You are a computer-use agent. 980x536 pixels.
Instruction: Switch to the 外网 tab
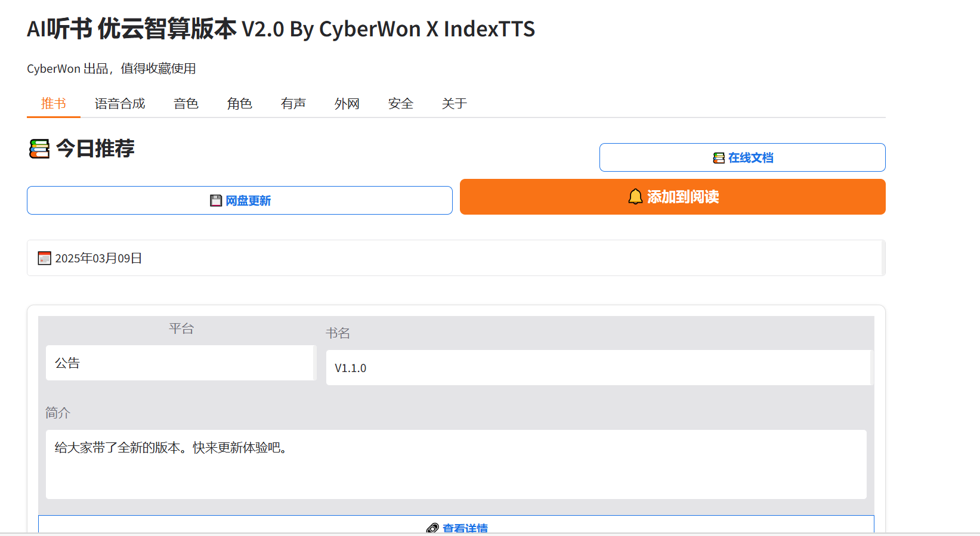[x=347, y=104]
